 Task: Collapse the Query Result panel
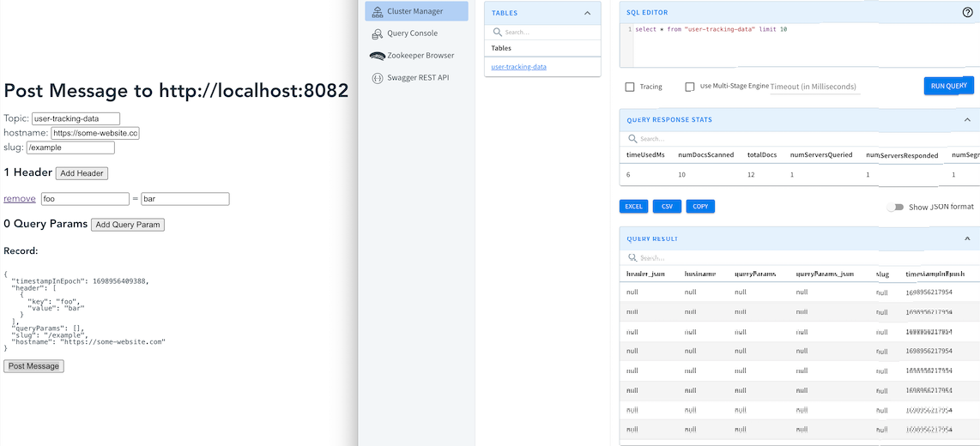pyautogui.click(x=967, y=238)
